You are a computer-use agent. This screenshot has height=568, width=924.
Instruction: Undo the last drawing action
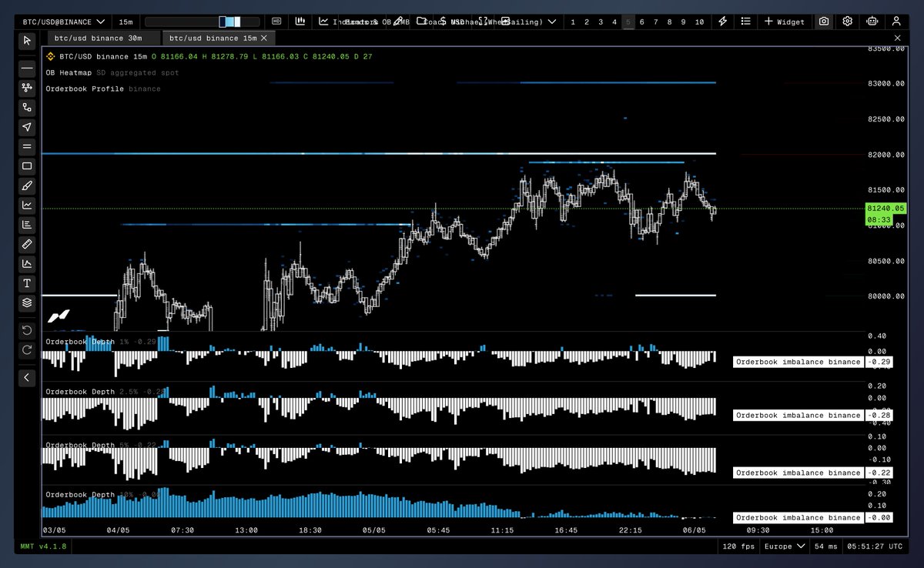pyautogui.click(x=27, y=330)
